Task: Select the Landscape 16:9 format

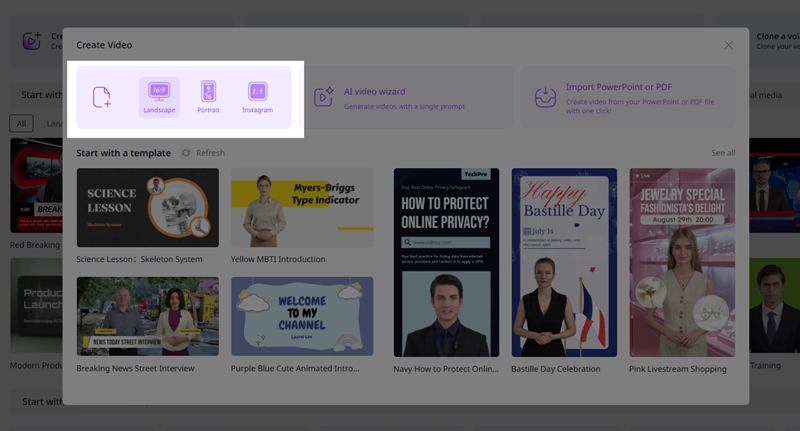Action: pyautogui.click(x=159, y=97)
